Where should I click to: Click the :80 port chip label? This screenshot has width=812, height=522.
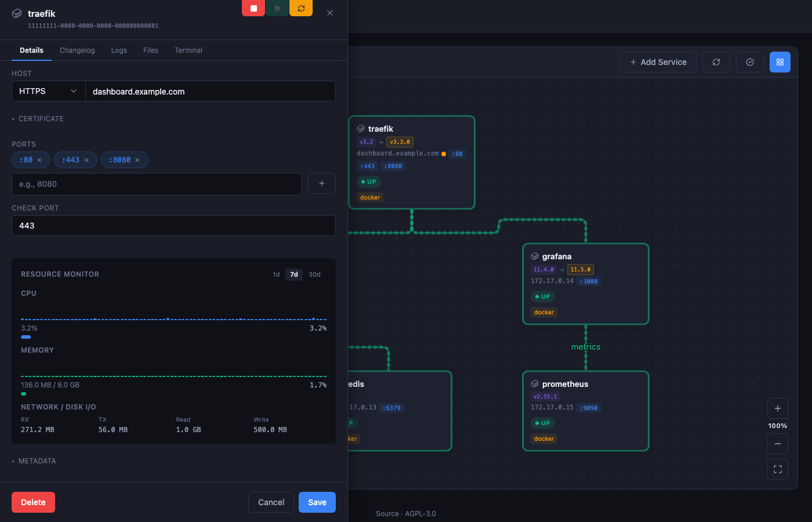pyautogui.click(x=26, y=160)
